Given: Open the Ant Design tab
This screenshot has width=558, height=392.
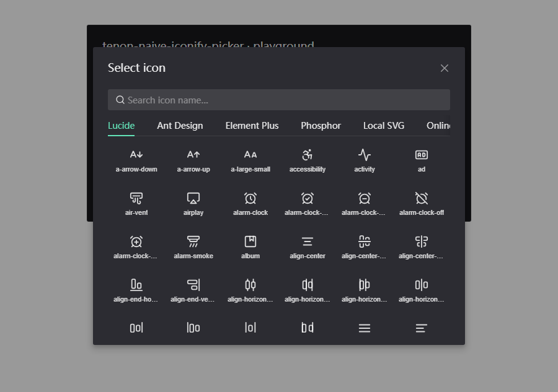Looking at the screenshot, I should tap(180, 126).
